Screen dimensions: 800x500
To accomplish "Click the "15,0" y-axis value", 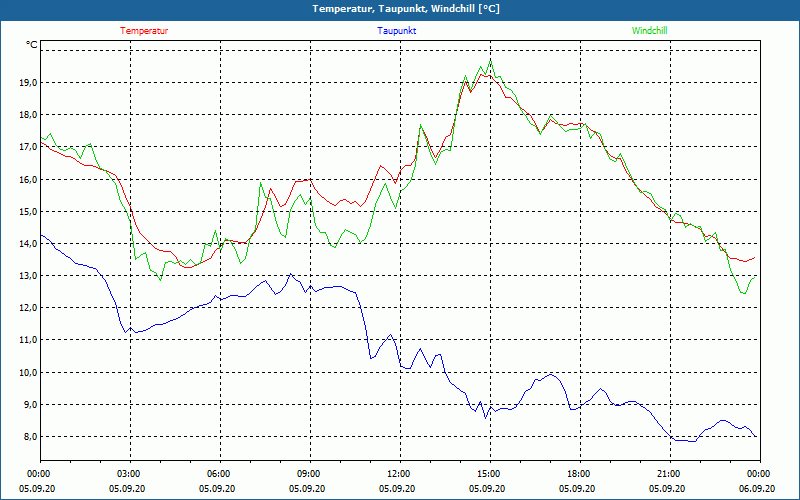I will click(x=29, y=212).
